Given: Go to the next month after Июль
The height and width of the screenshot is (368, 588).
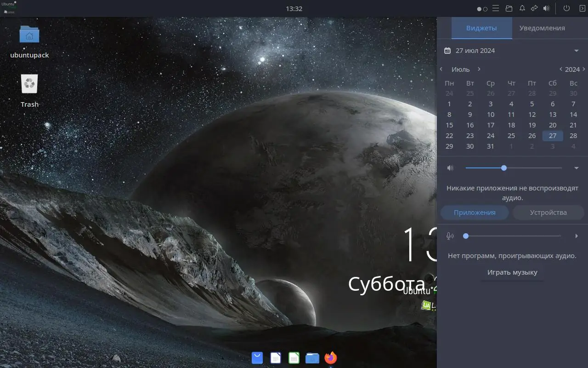Looking at the screenshot, I should point(479,69).
